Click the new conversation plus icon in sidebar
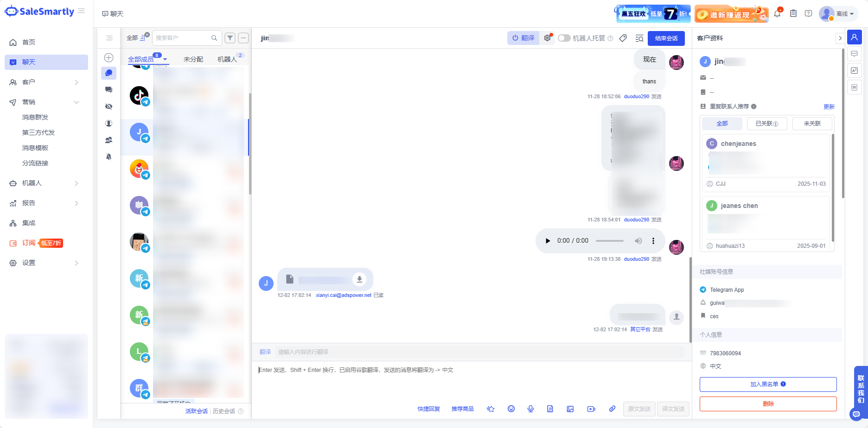 tap(108, 57)
